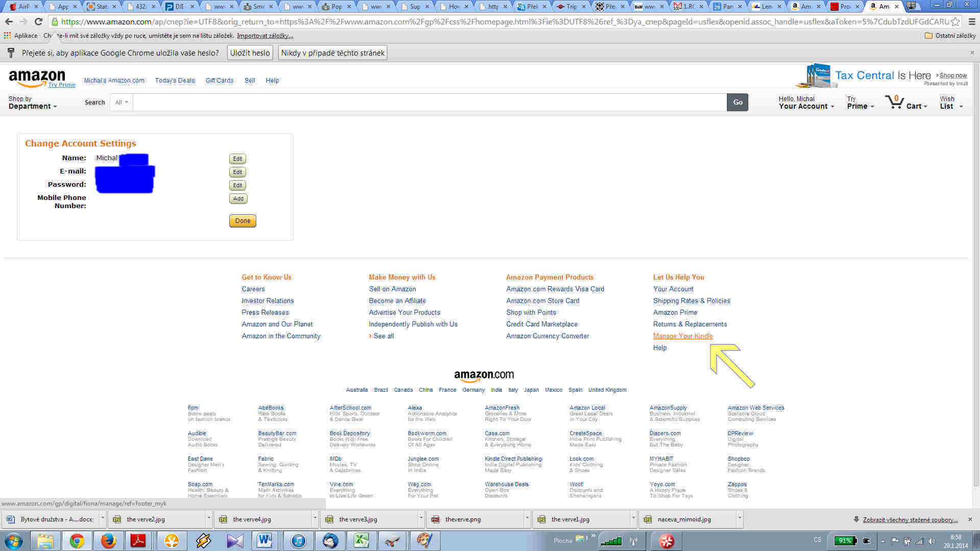Open Today's Deals nav item

coord(175,81)
